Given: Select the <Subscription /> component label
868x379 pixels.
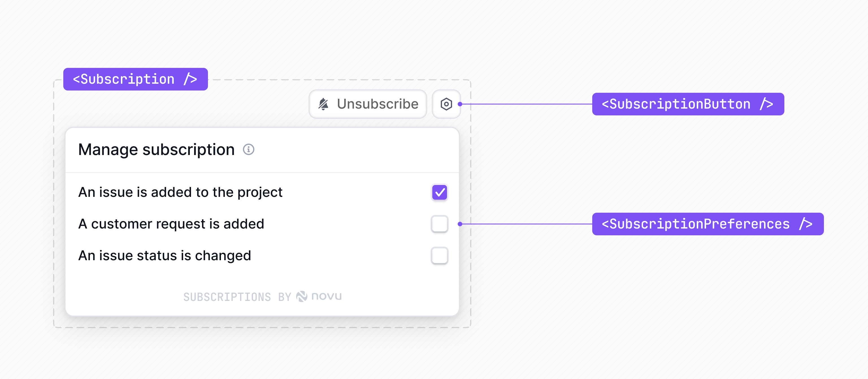Looking at the screenshot, I should tap(135, 79).
